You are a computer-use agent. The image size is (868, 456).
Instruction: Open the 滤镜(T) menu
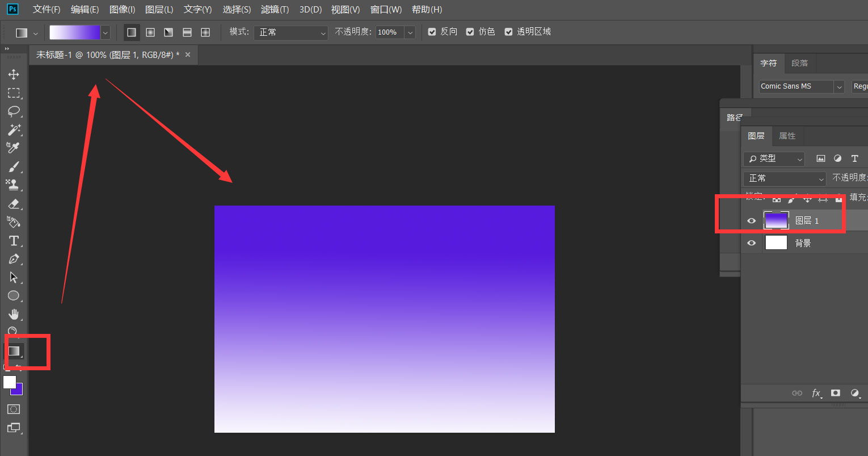coord(275,10)
